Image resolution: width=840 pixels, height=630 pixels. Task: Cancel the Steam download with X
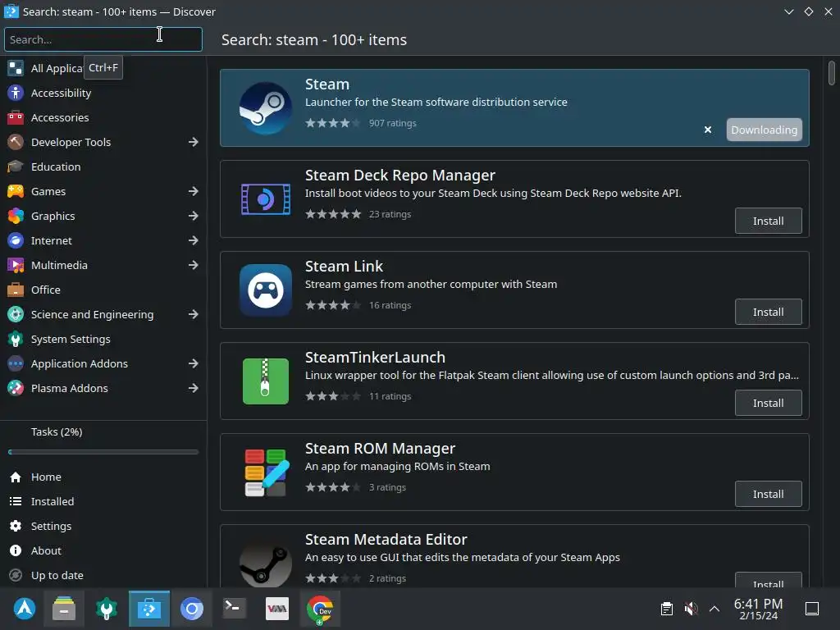[708, 130]
